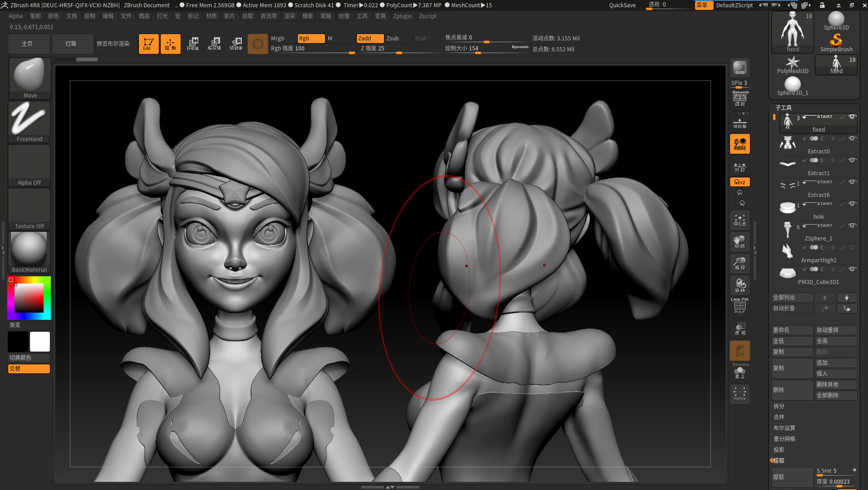The width and height of the screenshot is (868, 490).
Task: Click the QuickSave button
Action: click(622, 5)
